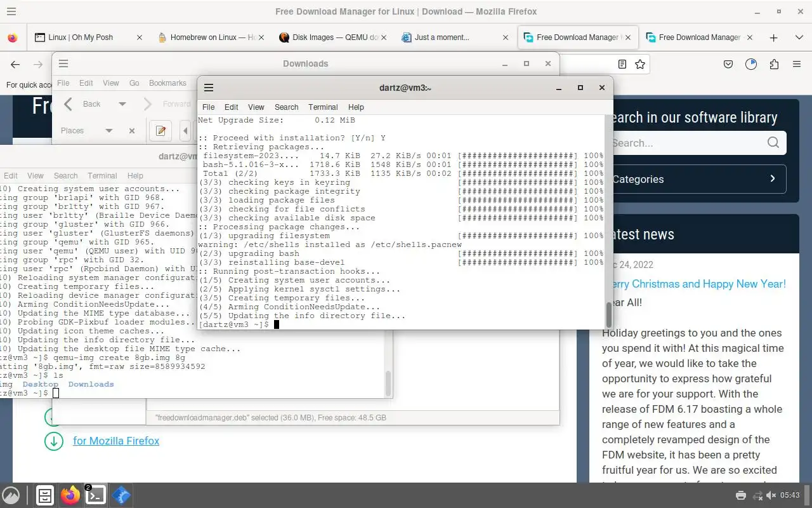Close the Places sidebar pane
This screenshot has height=508, width=812.
pos(132,131)
